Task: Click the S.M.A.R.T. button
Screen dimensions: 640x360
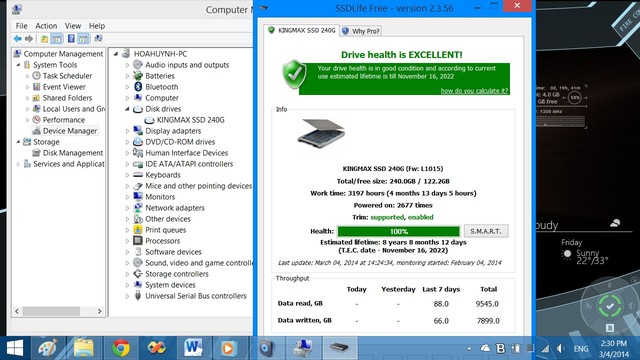Action: [486, 231]
